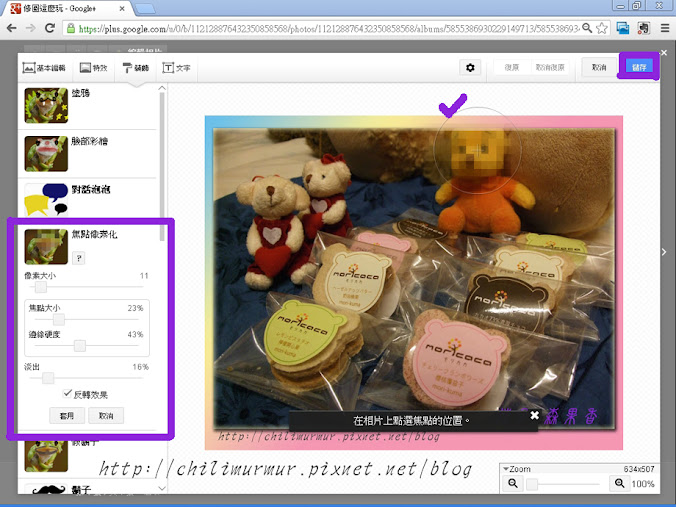Click 取消 in the top toolbar
Image resolution: width=676 pixels, height=507 pixels.
click(599, 68)
